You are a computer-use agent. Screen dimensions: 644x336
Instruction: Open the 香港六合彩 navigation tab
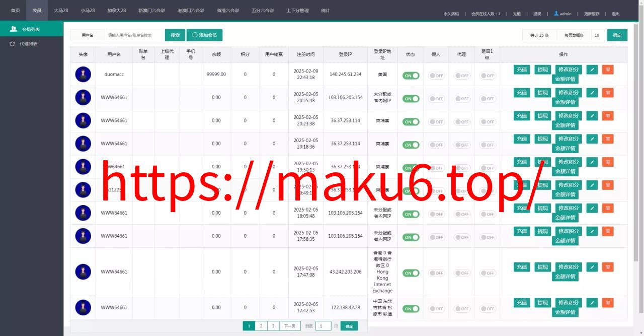pyautogui.click(x=228, y=11)
